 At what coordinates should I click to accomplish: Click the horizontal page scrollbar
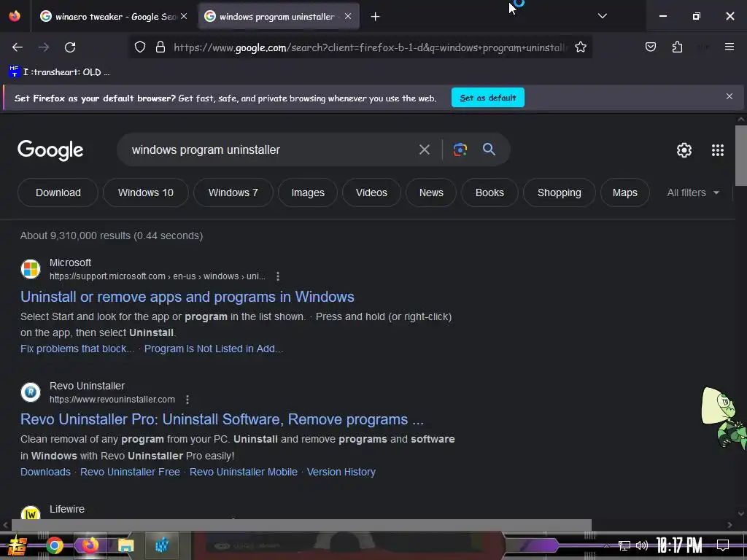(301, 525)
